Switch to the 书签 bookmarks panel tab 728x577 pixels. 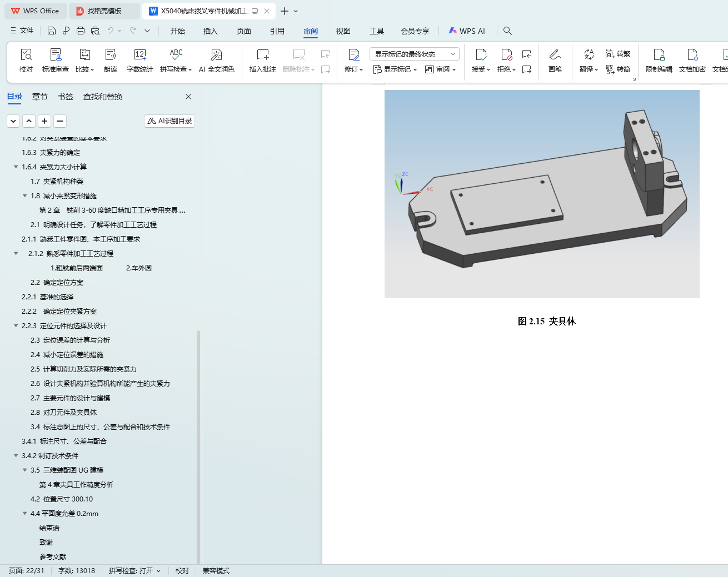click(66, 97)
